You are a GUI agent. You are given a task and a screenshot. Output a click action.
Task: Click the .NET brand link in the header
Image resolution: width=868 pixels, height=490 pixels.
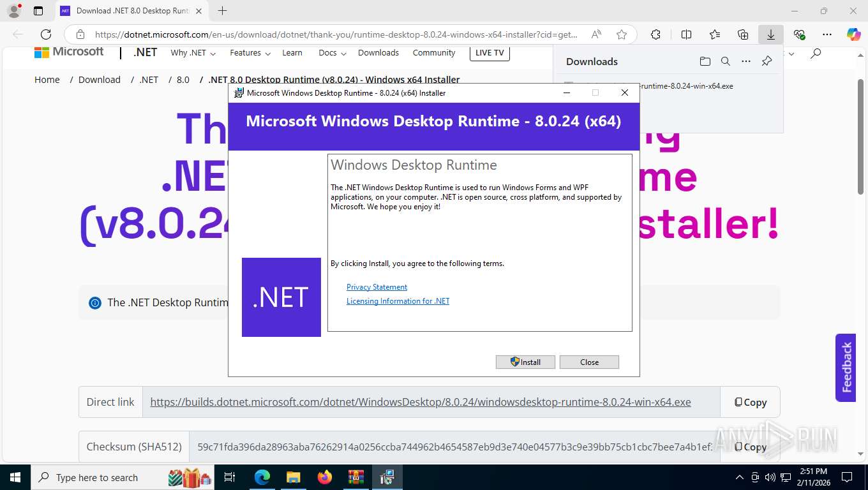pyautogui.click(x=145, y=52)
